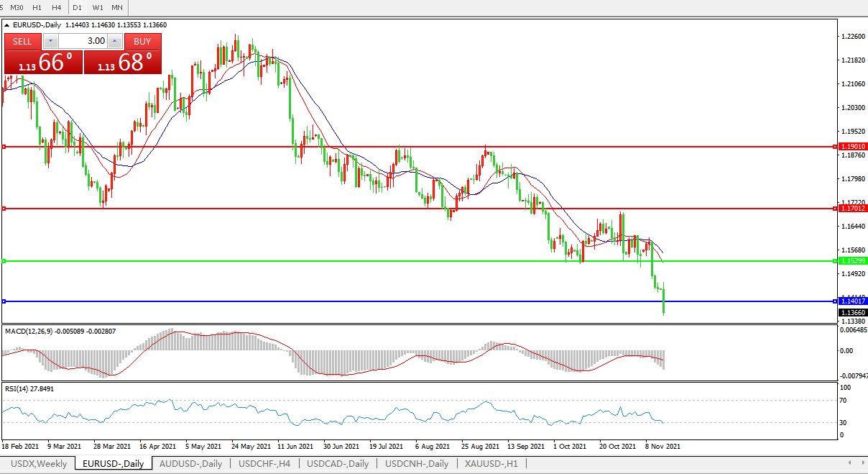The width and height of the screenshot is (868, 474).
Task: Select the H1 timeframe button
Action: (37, 7)
